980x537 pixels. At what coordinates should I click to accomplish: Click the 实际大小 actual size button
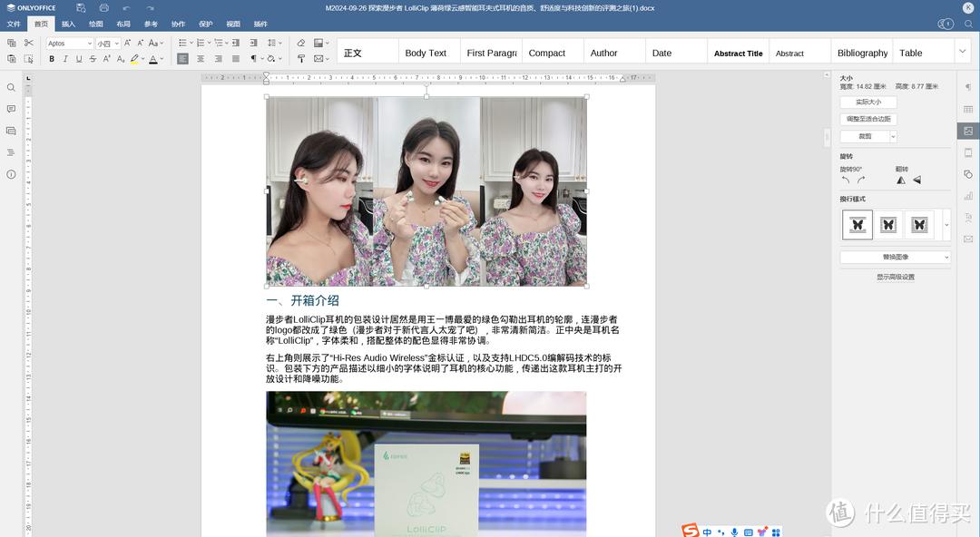[868, 101]
